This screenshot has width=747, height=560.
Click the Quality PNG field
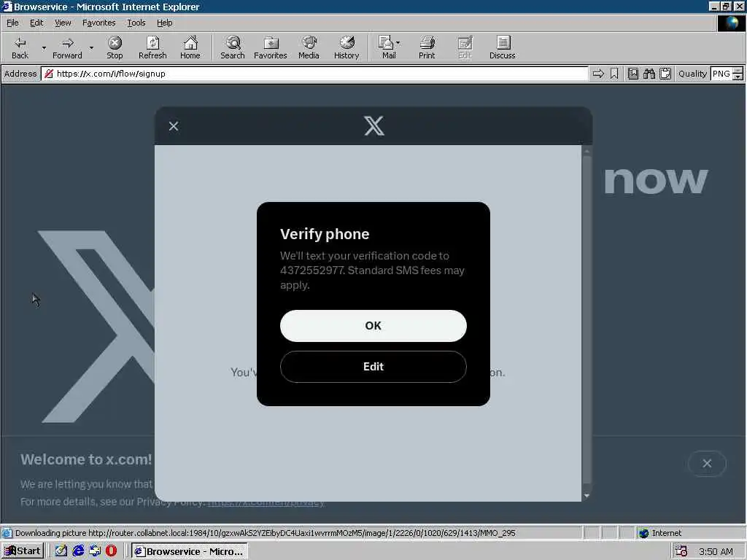click(x=721, y=74)
